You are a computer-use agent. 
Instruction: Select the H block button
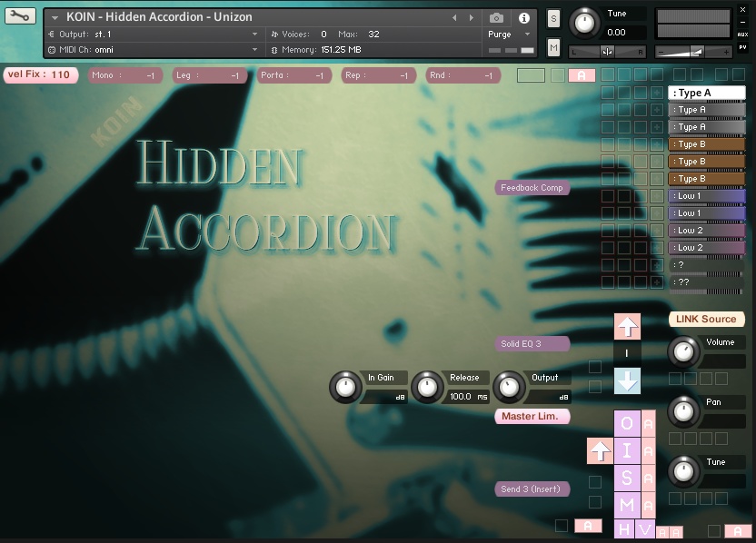click(624, 529)
